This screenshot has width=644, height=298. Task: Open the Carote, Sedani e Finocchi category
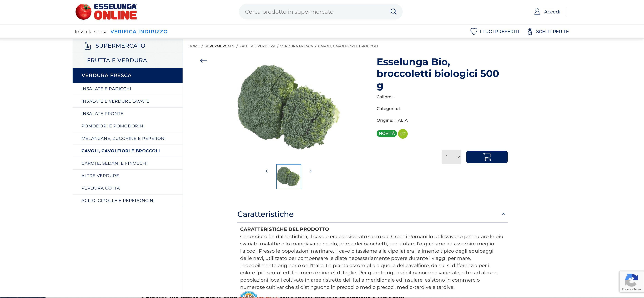pos(114,163)
